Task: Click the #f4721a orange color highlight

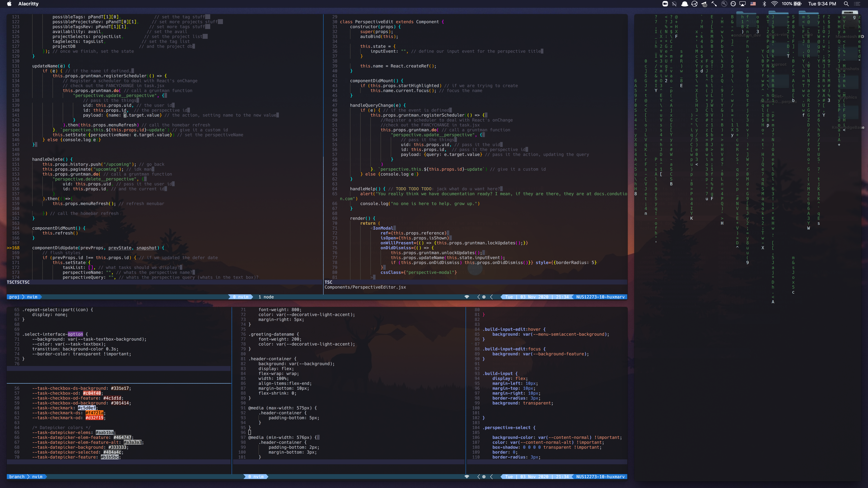Action: coord(94,413)
